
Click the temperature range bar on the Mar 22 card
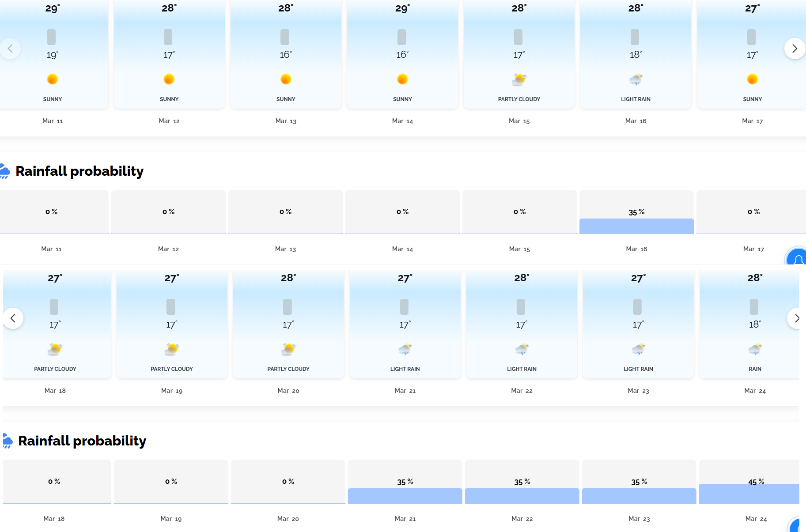click(521, 307)
